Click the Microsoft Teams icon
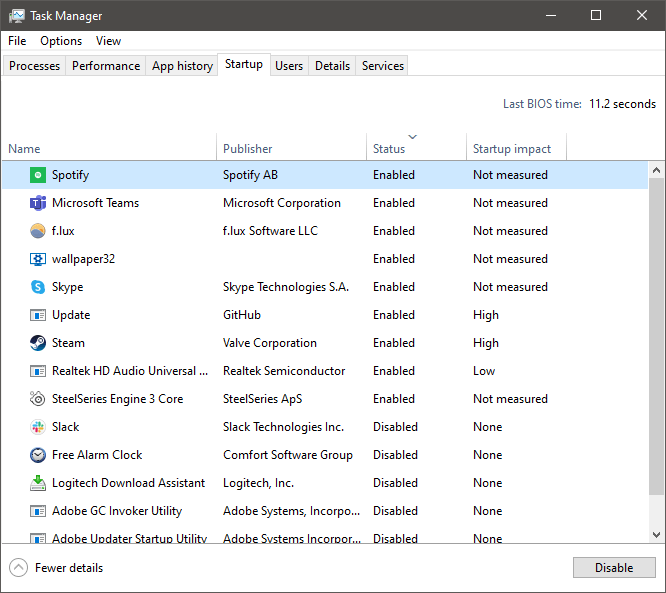666x593 pixels. 37,203
